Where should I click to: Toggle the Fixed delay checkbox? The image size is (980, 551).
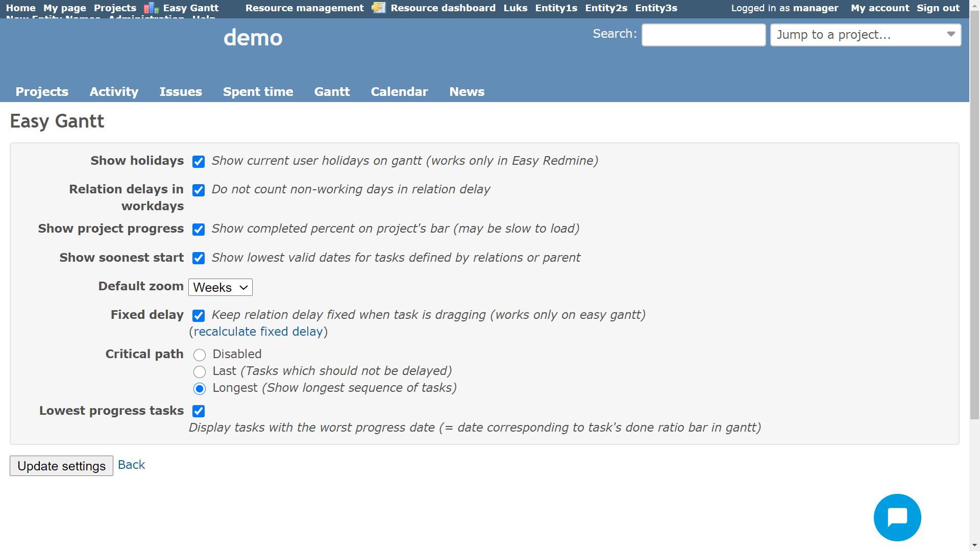[x=199, y=316]
